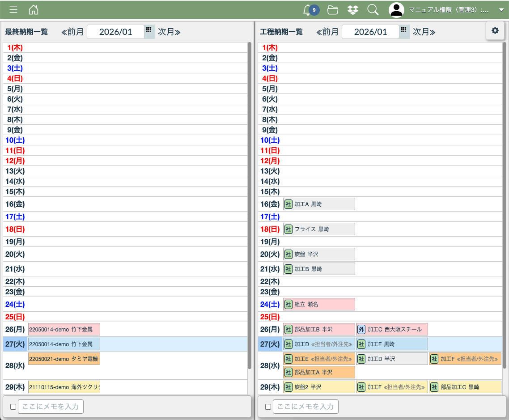Go to 次月» in 最終納期一覧 panel
Viewport: 509px width, 420px height.
[x=169, y=32]
